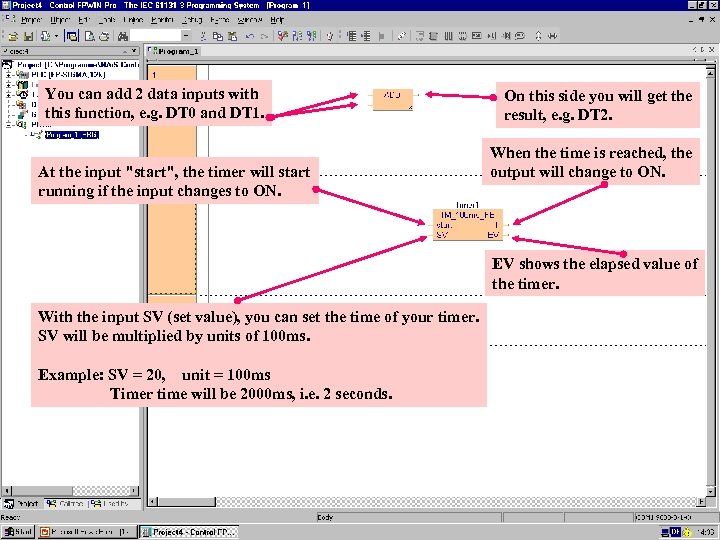Click the PLC node icon in tree
Screen dimensions: 720x540
tap(22, 74)
